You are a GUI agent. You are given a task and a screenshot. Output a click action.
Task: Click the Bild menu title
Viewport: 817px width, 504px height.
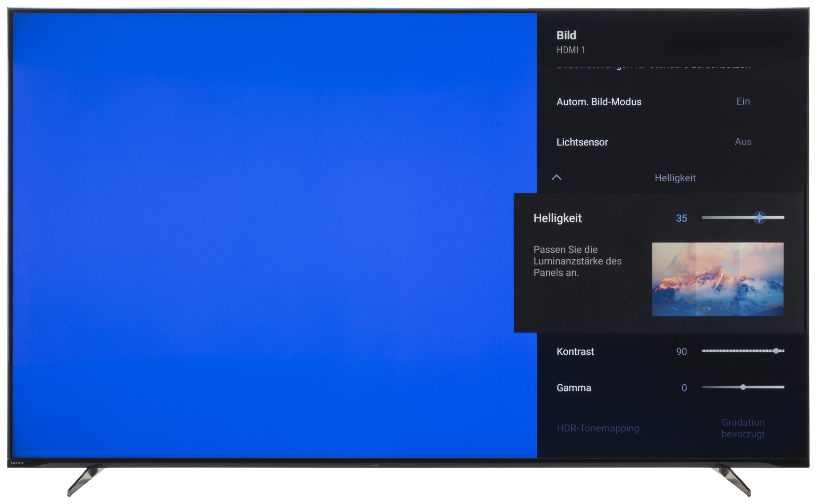click(566, 35)
